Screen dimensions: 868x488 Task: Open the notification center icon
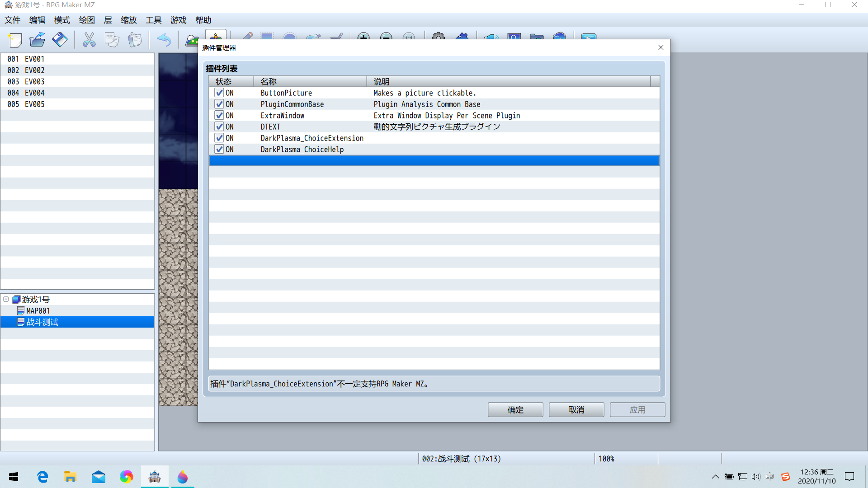point(849,477)
